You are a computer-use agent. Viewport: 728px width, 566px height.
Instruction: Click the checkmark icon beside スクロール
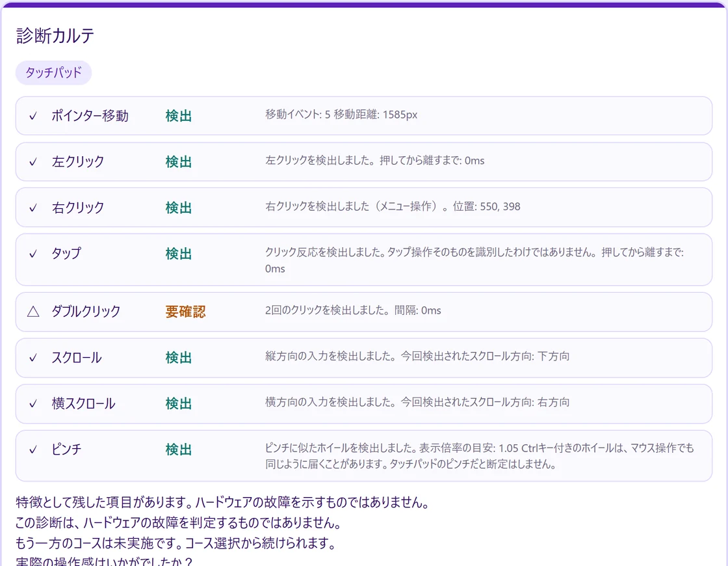pyautogui.click(x=33, y=358)
